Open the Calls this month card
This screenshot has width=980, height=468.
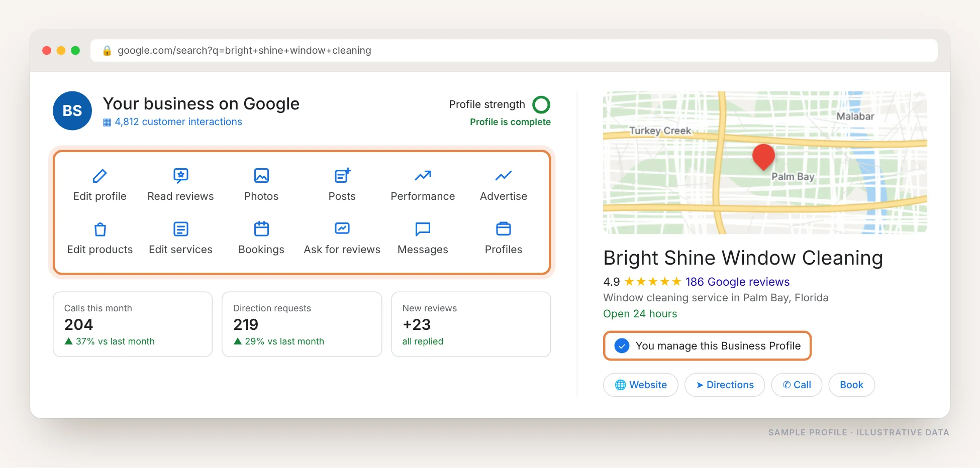tap(133, 324)
